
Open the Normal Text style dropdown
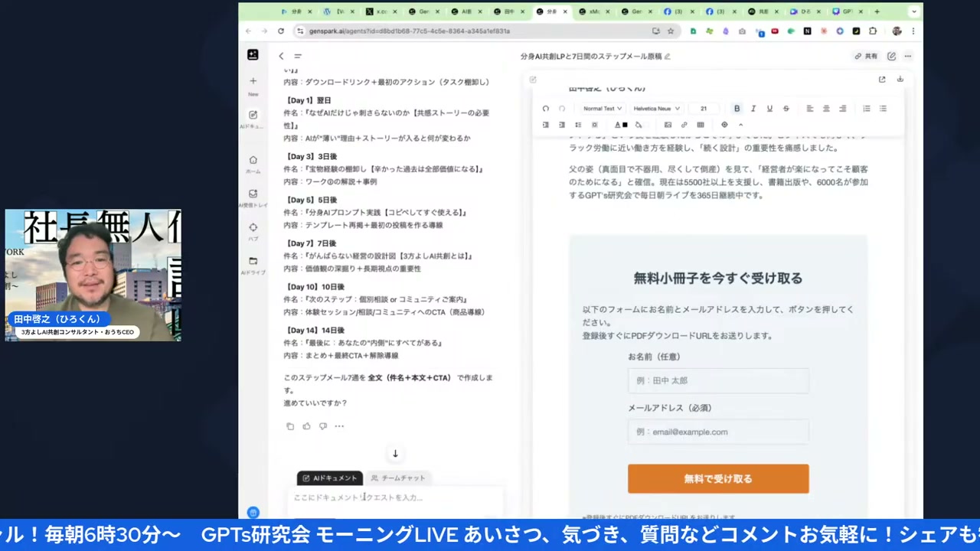[602, 108]
